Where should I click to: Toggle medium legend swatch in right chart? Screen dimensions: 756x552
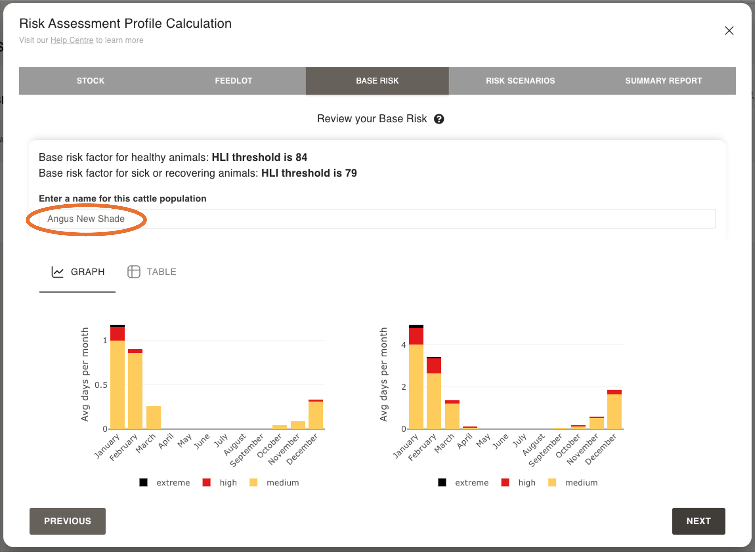[552, 482]
